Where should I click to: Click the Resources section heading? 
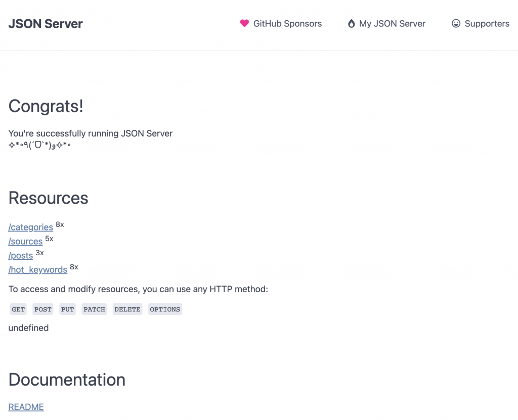[x=48, y=198]
